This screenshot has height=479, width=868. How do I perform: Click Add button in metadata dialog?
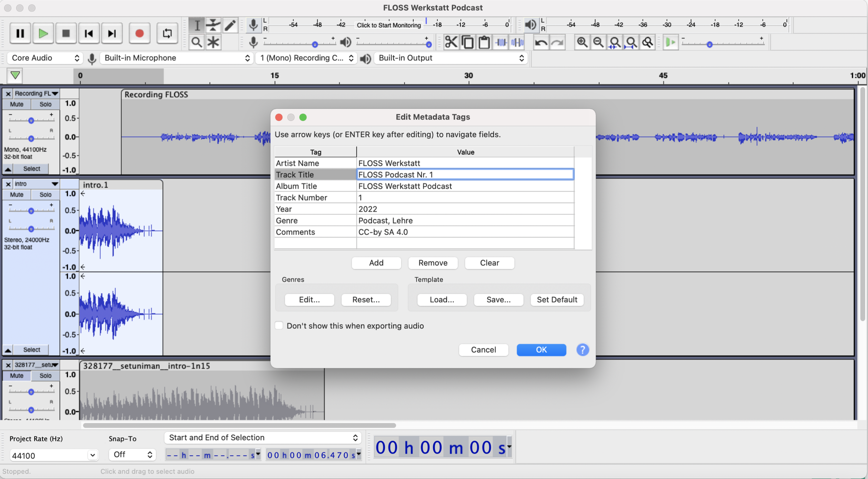point(376,263)
